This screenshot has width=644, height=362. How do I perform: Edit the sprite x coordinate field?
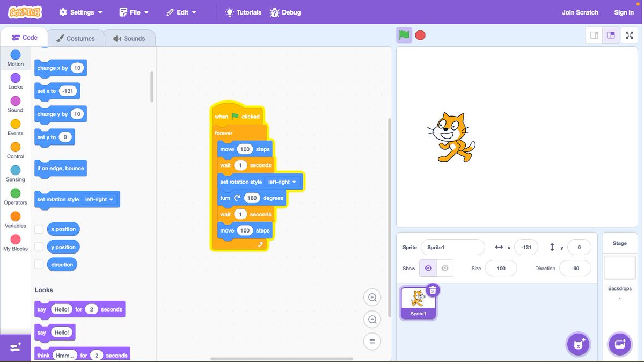pos(526,247)
